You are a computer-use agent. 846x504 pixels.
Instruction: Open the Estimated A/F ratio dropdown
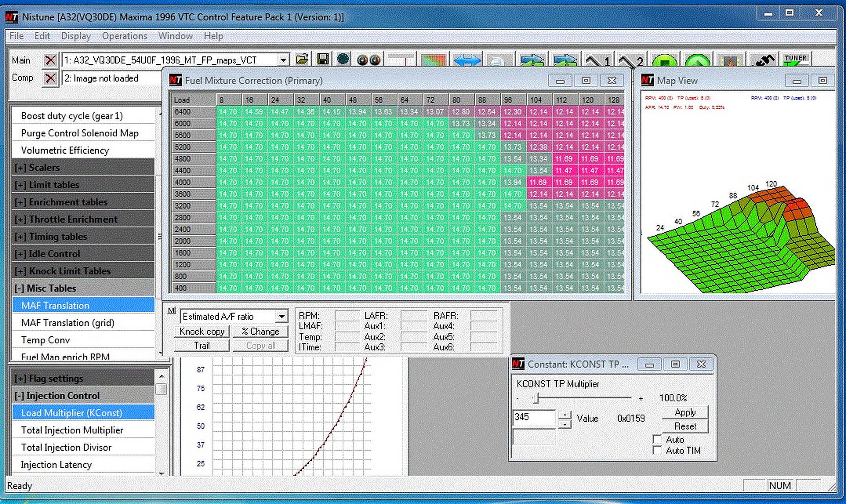(x=281, y=316)
